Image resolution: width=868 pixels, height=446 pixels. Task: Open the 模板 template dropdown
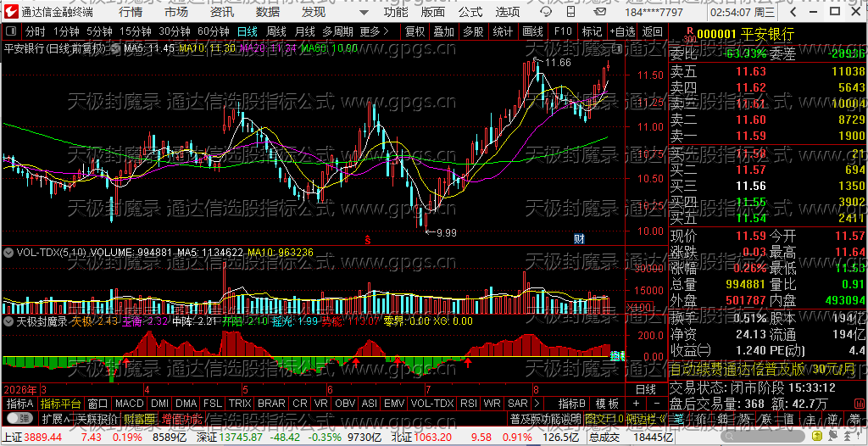(x=607, y=403)
